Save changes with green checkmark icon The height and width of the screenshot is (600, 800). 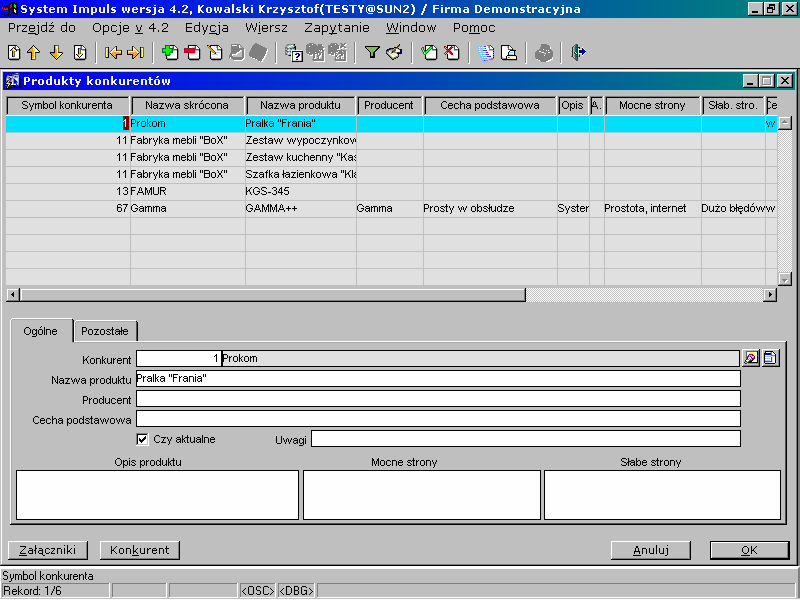(x=429, y=53)
